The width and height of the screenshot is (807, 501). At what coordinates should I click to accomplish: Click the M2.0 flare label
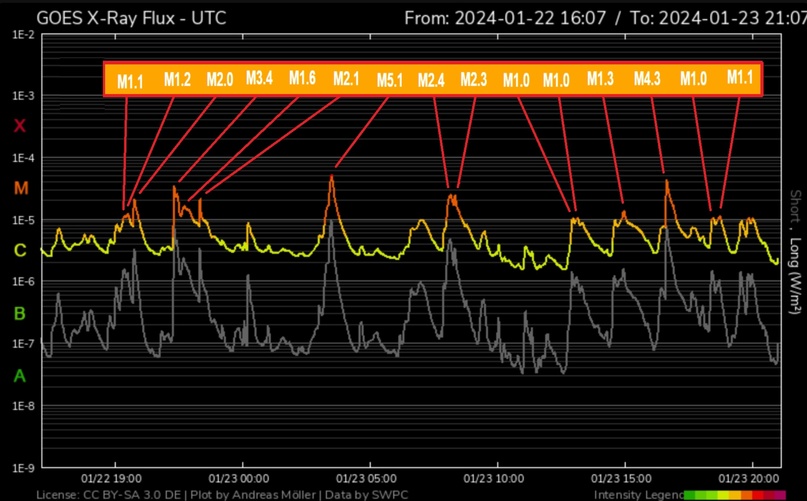click(219, 80)
